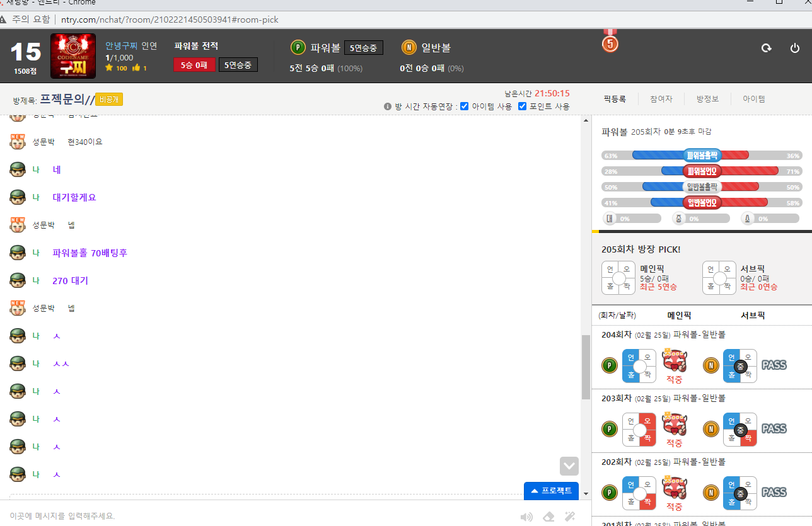Click the green P icon in the 203회차 row

point(610,429)
